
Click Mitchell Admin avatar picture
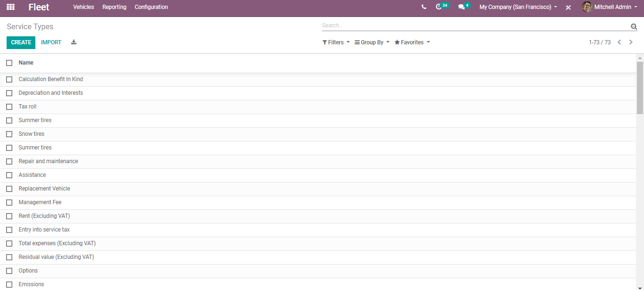coord(587,7)
